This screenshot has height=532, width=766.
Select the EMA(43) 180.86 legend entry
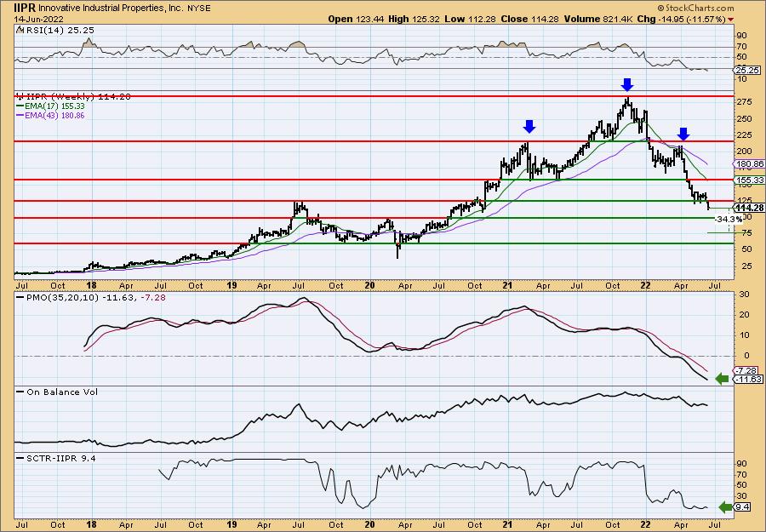tap(51, 115)
